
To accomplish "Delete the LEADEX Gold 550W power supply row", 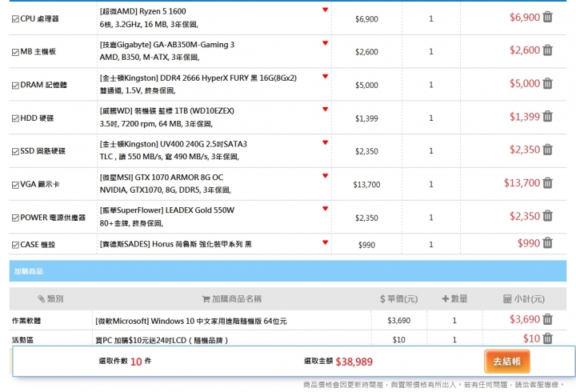I will coord(547,216).
